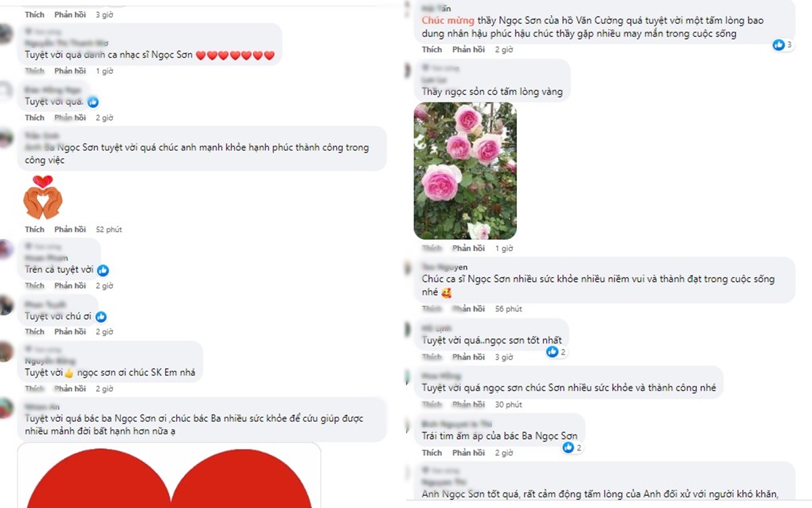
Task: Open reactions on 'ngọc sơn tốt nhất' comment
Action: [x=556, y=352]
